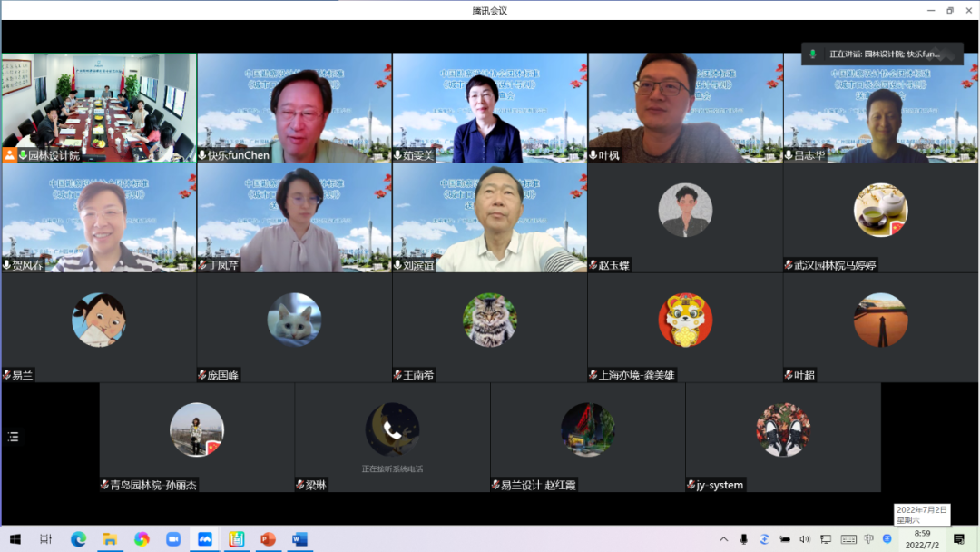This screenshot has width=980, height=552.
Task: Click the jy-system name label
Action: pos(720,485)
